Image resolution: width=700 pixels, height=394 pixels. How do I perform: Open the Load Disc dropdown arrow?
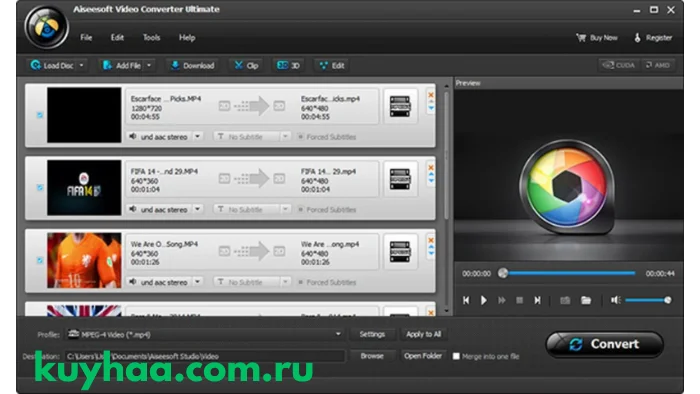tap(82, 66)
